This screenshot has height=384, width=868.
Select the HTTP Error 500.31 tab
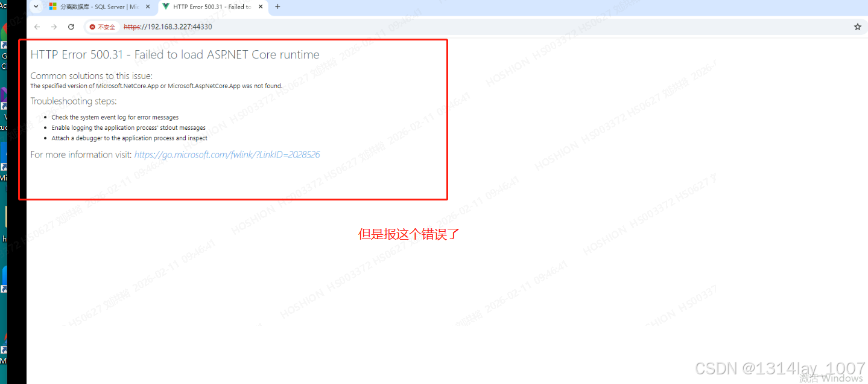pos(213,7)
